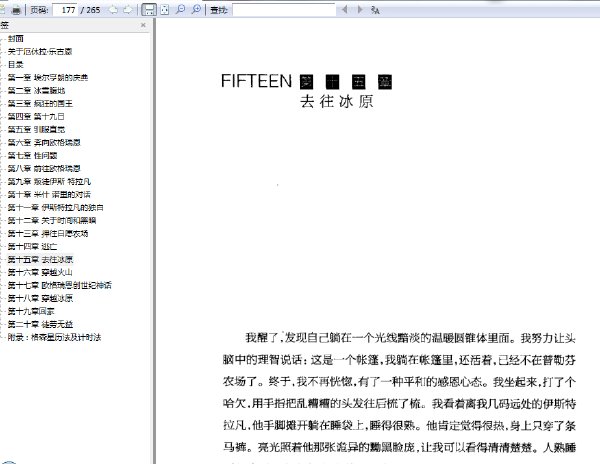This screenshot has height=464, width=600.
Task: Click the zoom in magnifier icon
Action: point(196,10)
